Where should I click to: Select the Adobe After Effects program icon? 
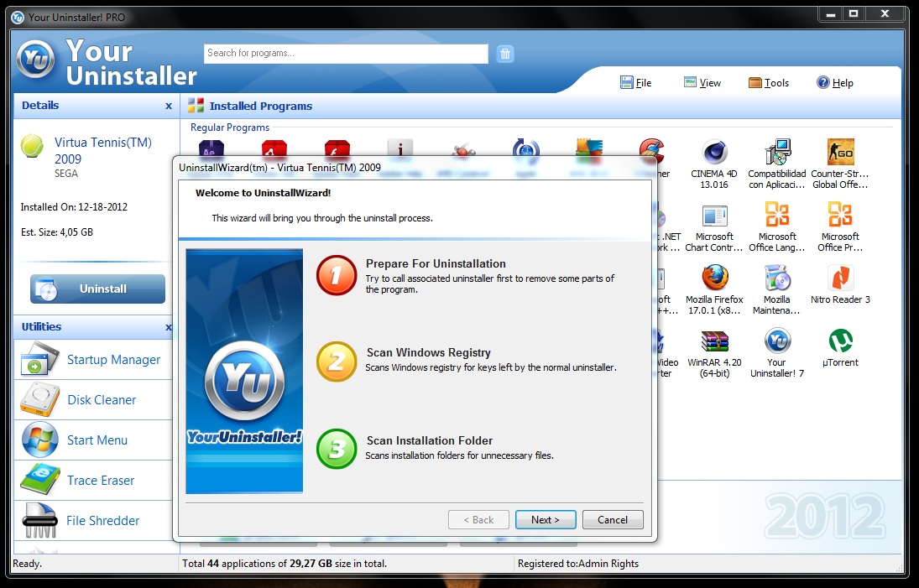click(x=211, y=150)
